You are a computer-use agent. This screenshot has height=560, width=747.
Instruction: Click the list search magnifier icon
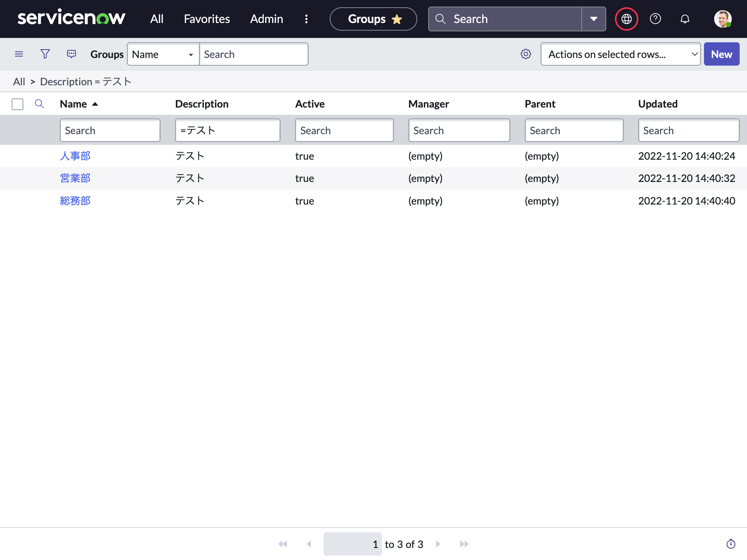[39, 104]
